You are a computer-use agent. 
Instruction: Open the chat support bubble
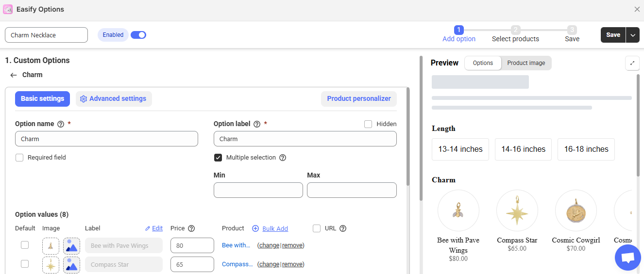627,258
